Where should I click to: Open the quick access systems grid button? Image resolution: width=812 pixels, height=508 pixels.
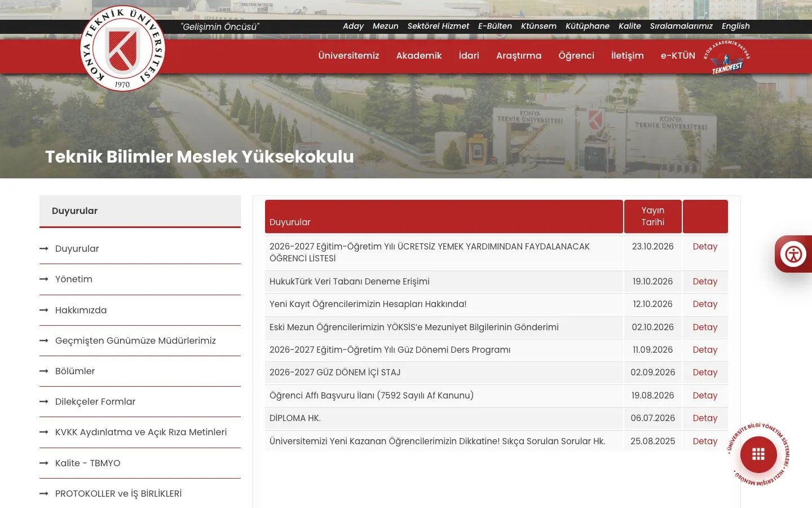(x=758, y=454)
